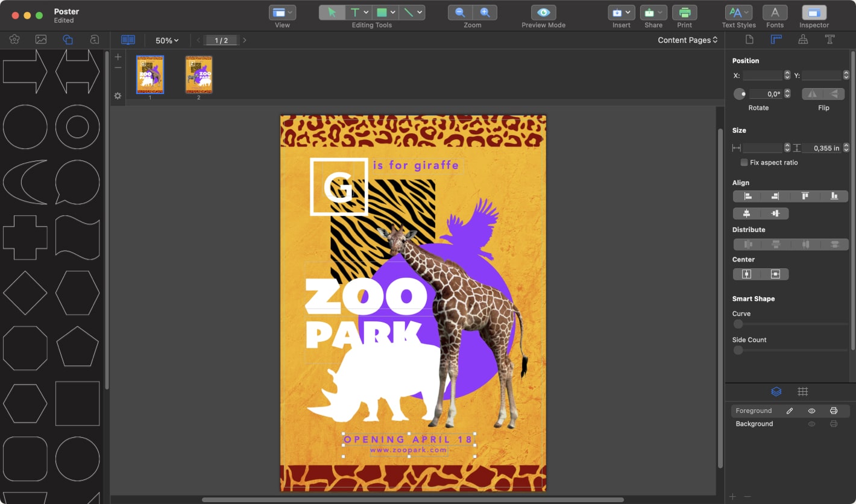The height and width of the screenshot is (504, 856).
Task: Open the Fonts panel from the toolbar
Action: tap(775, 12)
